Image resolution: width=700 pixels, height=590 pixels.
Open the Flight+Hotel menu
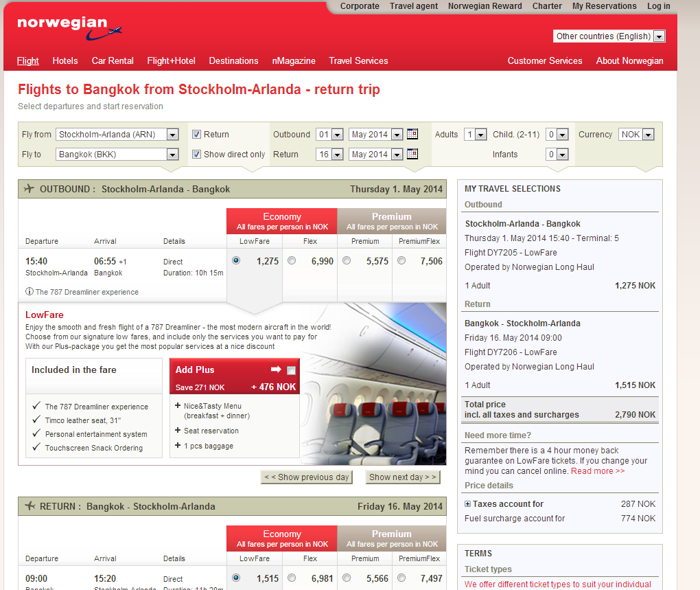172,60
